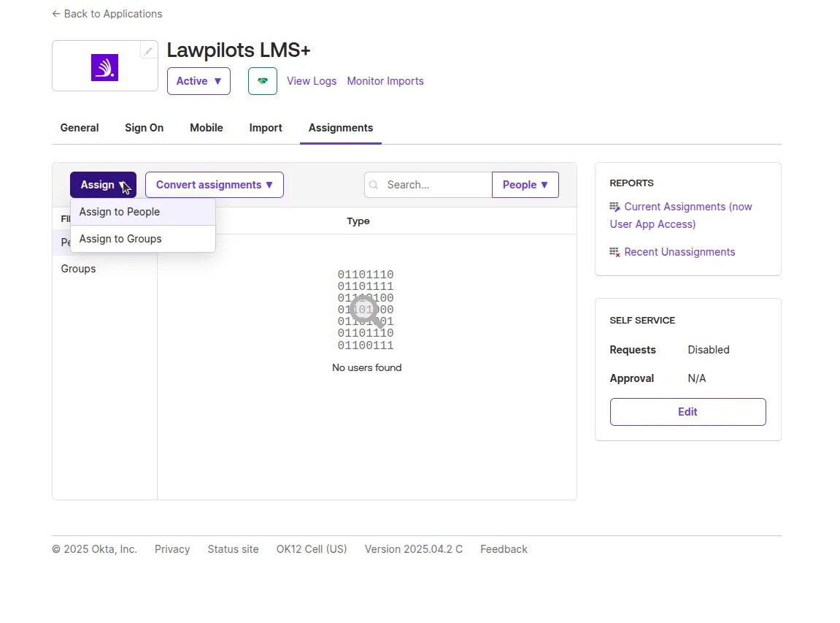Image resolution: width=840 pixels, height=623 pixels.
Task: Click Version 2025.04.2 C footer text
Action: click(x=414, y=549)
